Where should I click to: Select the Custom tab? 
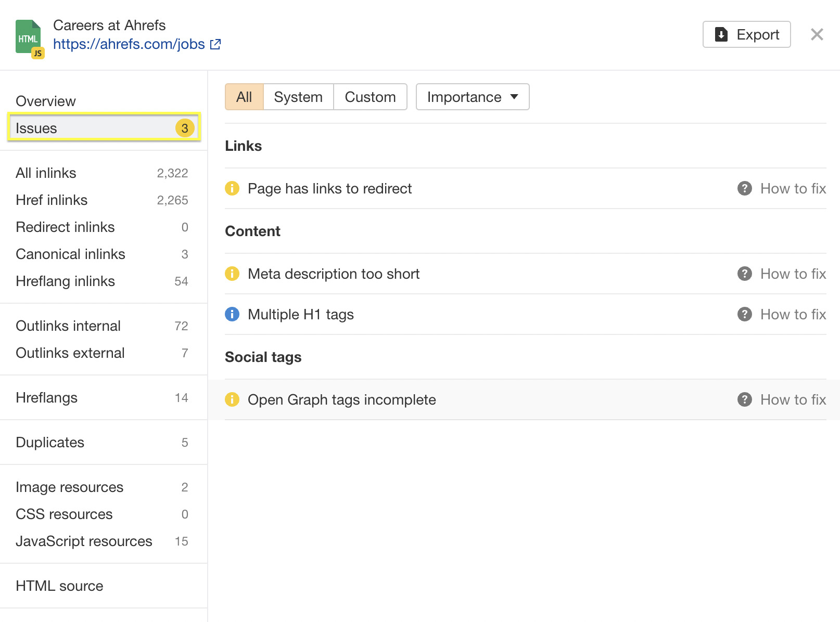click(370, 97)
